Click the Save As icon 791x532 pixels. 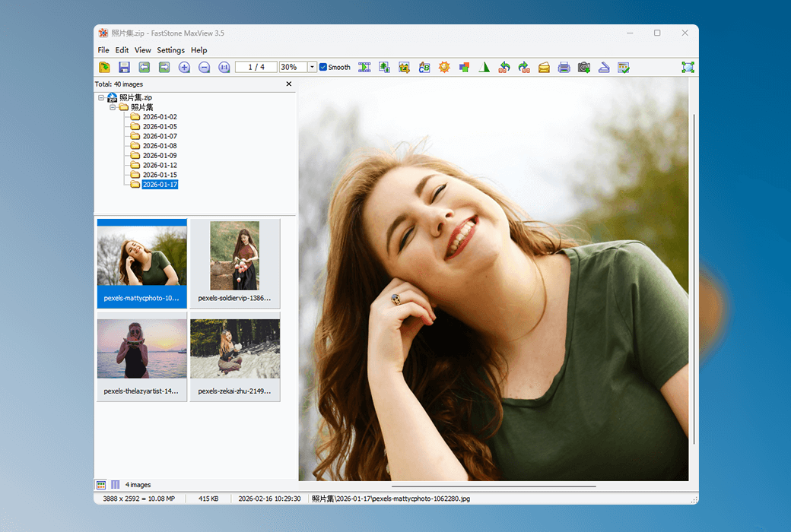(124, 67)
